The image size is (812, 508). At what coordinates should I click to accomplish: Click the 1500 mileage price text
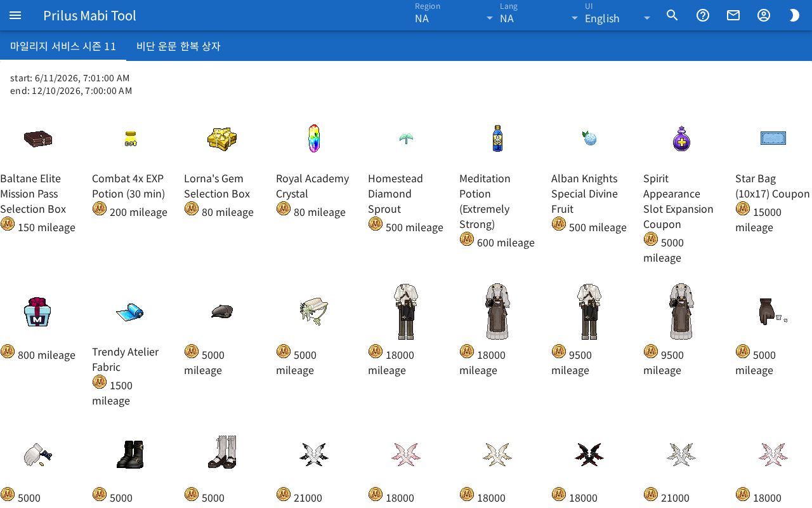[112, 393]
